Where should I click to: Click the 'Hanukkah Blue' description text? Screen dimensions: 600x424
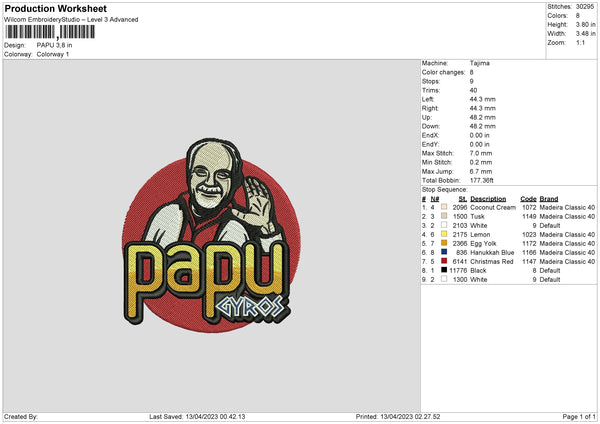(492, 252)
